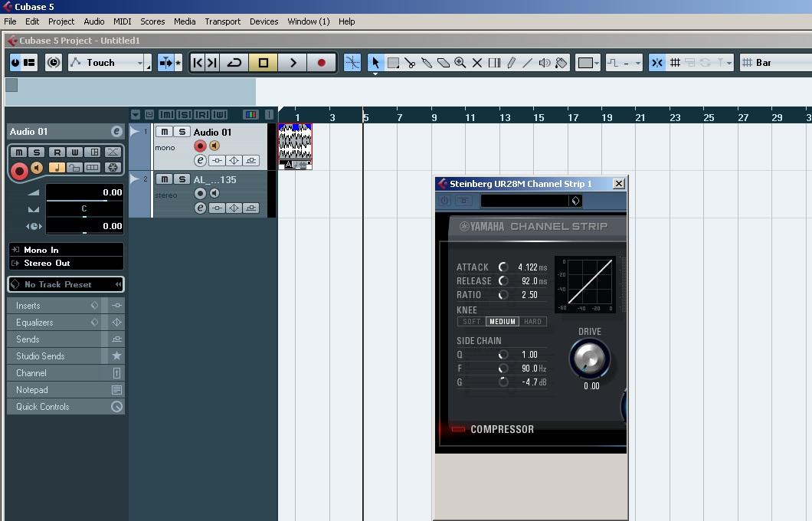
Task: Click the grid snap type icon
Action: tap(675, 63)
